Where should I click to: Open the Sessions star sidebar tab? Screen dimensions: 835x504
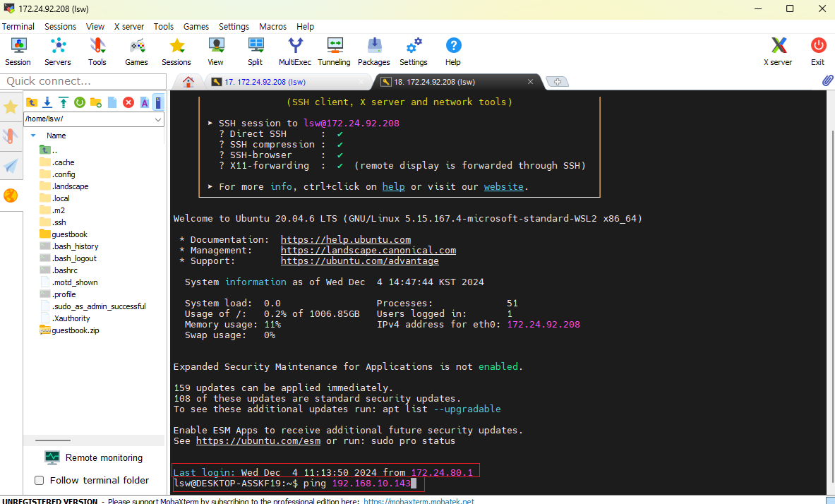[11, 107]
